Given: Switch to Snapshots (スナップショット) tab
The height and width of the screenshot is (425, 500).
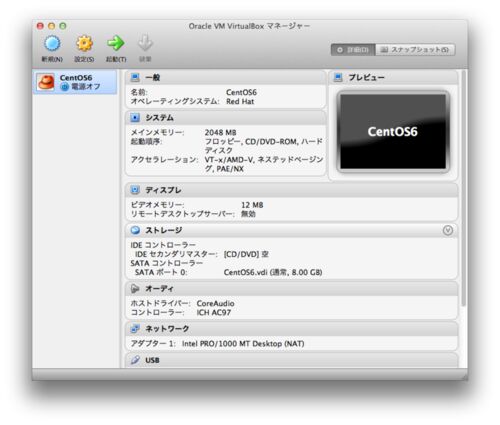Looking at the screenshot, I should (415, 50).
